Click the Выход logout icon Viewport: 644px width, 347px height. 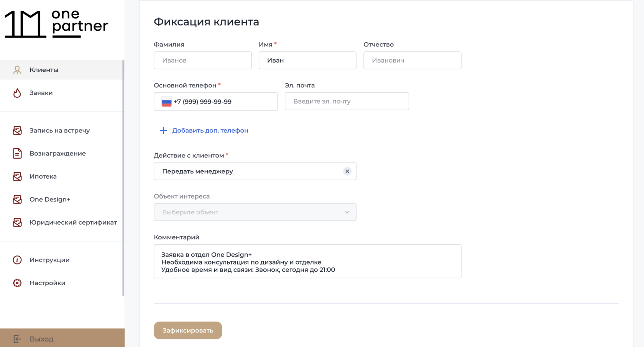(x=17, y=339)
